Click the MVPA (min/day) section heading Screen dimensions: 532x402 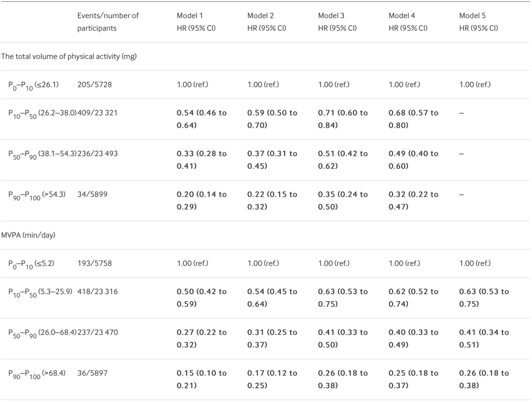pos(28,235)
